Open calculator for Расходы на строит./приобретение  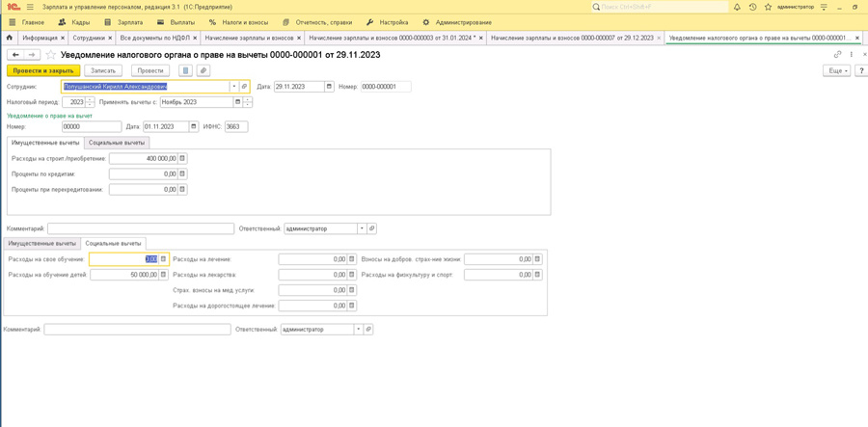click(x=182, y=159)
